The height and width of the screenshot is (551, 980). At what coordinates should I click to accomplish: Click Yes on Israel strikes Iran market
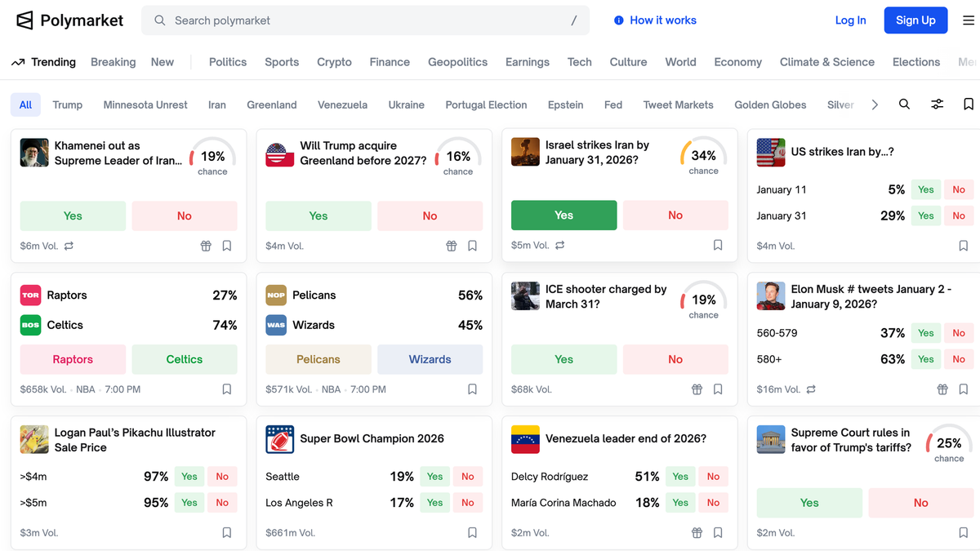tap(563, 216)
